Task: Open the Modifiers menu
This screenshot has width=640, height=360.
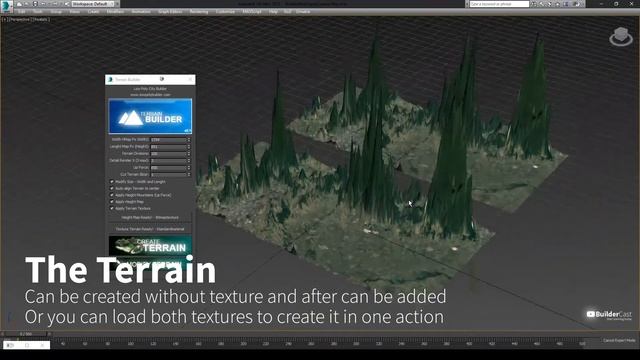Action: (115, 12)
